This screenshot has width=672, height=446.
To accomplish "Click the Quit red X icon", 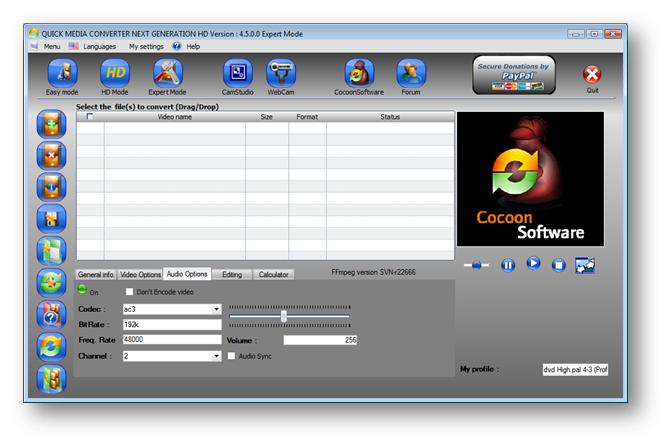I will (592, 75).
